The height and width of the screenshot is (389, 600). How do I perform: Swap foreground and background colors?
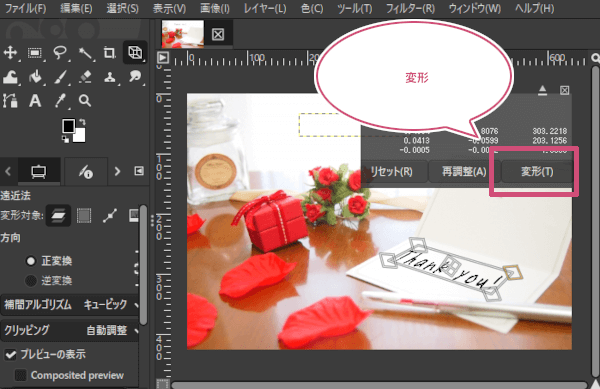click(83, 122)
